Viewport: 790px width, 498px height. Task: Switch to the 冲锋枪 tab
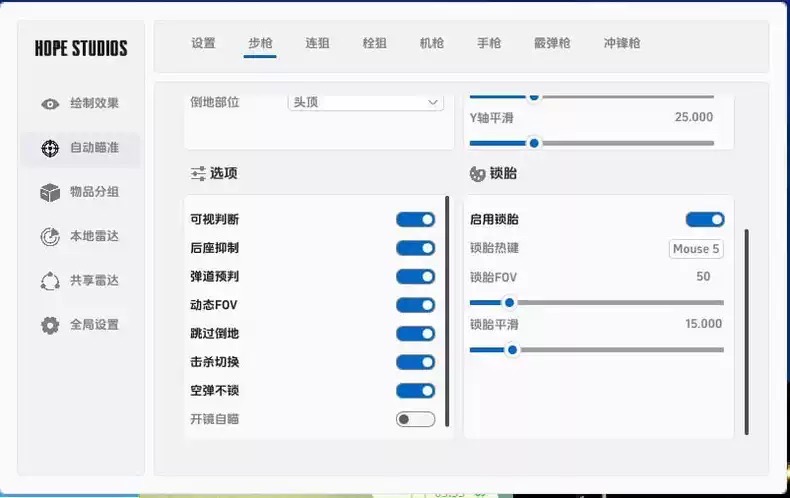(x=622, y=43)
